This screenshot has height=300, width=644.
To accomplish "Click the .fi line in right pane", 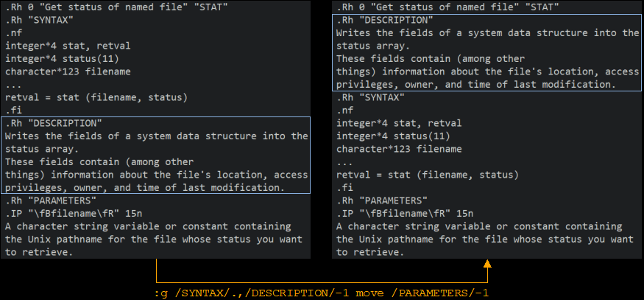I will pos(345,187).
